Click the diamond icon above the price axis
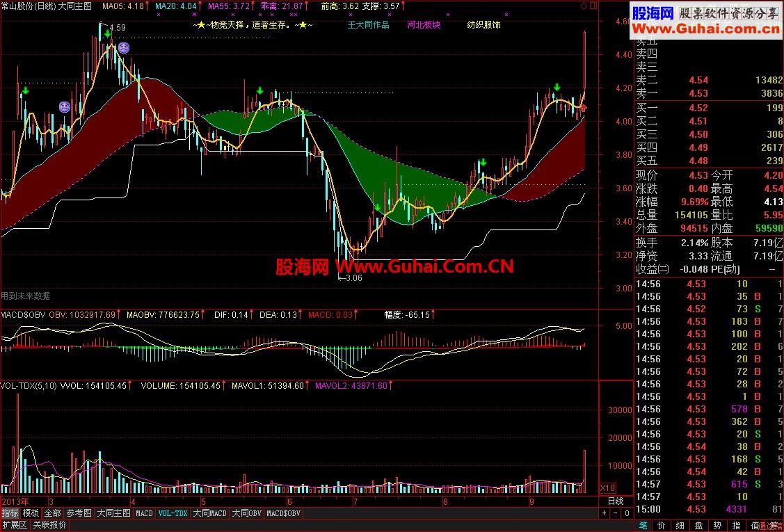Viewport: 784px width, 532px height. pos(584,6)
